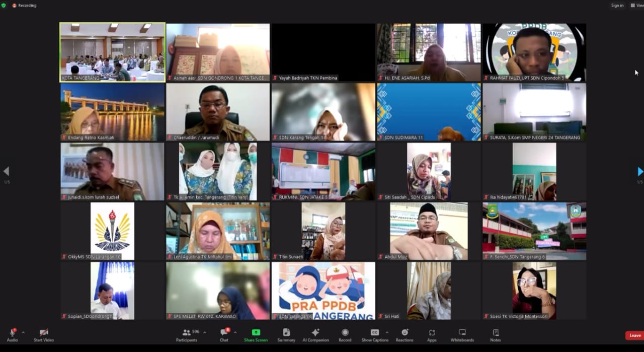Viewport: 644px width, 352px height.
Task: Expand caption options arrow beside Show Captions
Action: coord(387,332)
